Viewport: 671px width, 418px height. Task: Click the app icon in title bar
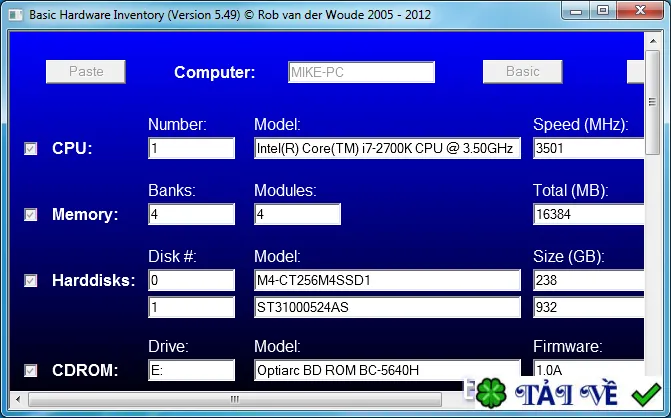[15, 15]
